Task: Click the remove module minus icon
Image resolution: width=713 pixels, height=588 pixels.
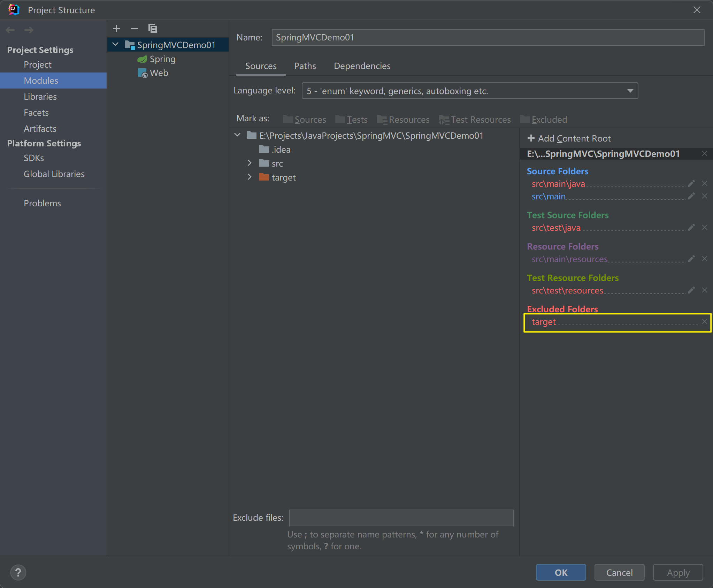Action: coord(135,29)
